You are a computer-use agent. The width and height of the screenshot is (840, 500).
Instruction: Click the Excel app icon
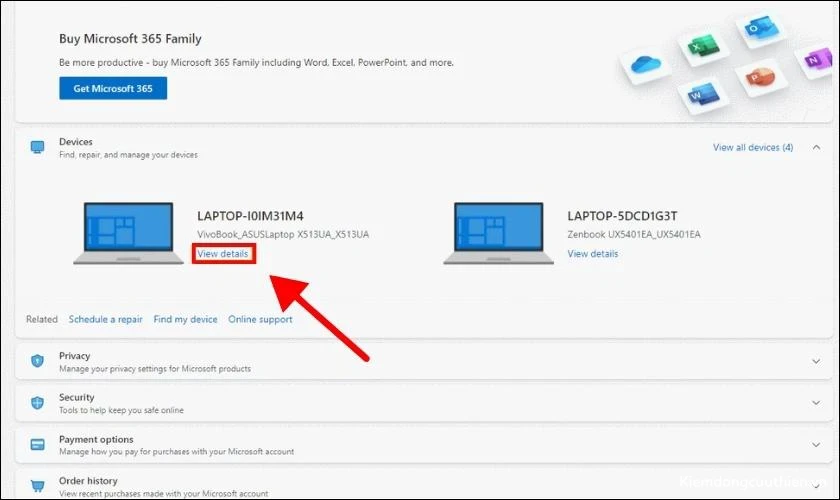pos(703,46)
